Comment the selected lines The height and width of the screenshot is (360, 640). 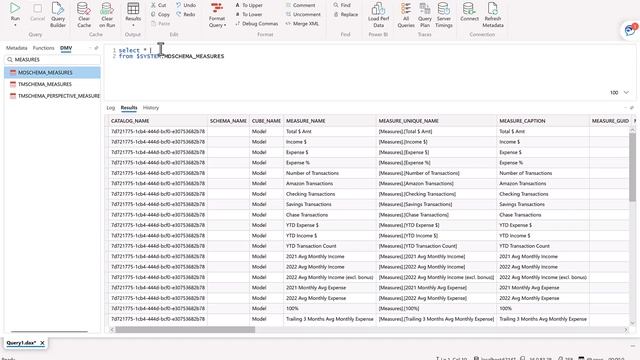click(x=300, y=5)
